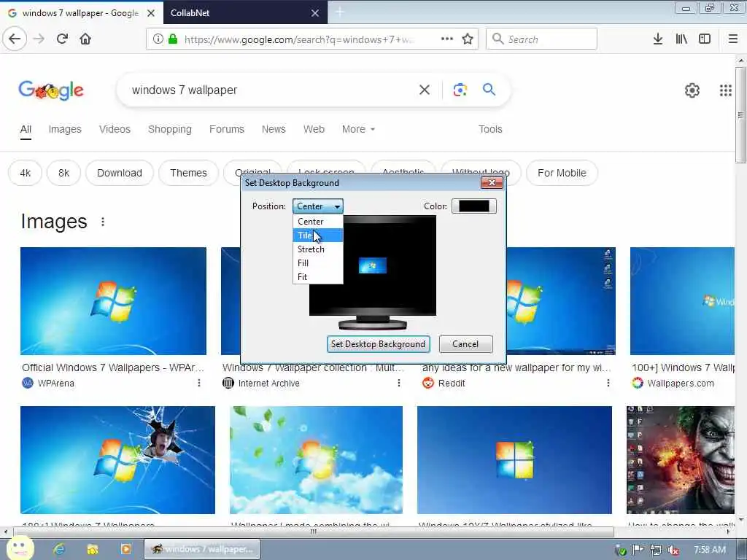
Task: Choose Tile in the Position list
Action: point(318,236)
